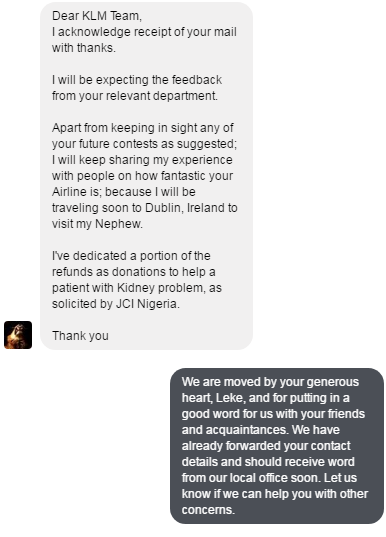Click the 'I acknowledge receipt of your mail' line
Image resolution: width=386 pixels, height=537 pixels.
click(144, 32)
